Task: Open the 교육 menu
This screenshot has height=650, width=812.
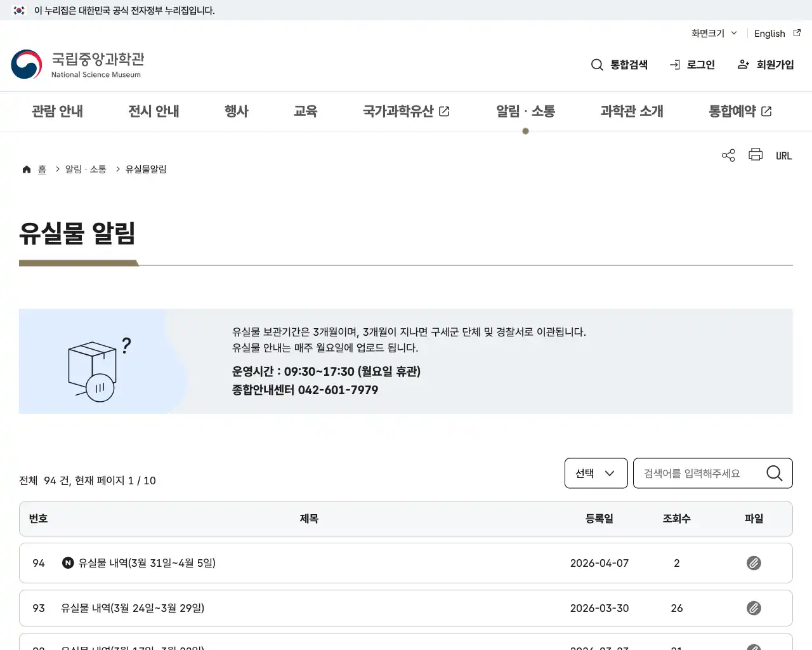Action: (306, 111)
